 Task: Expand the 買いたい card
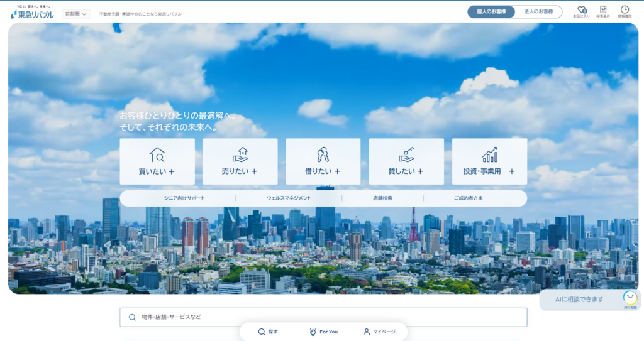click(x=157, y=161)
